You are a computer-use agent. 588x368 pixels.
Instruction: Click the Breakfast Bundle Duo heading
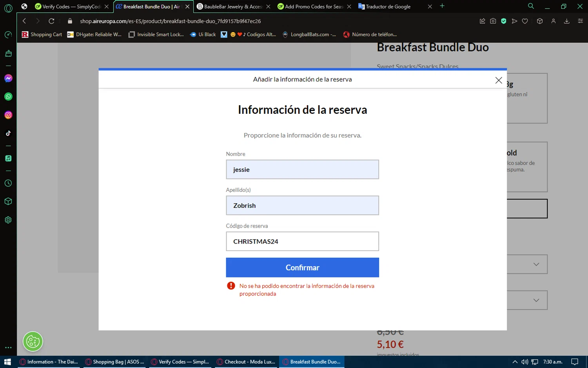point(433,47)
